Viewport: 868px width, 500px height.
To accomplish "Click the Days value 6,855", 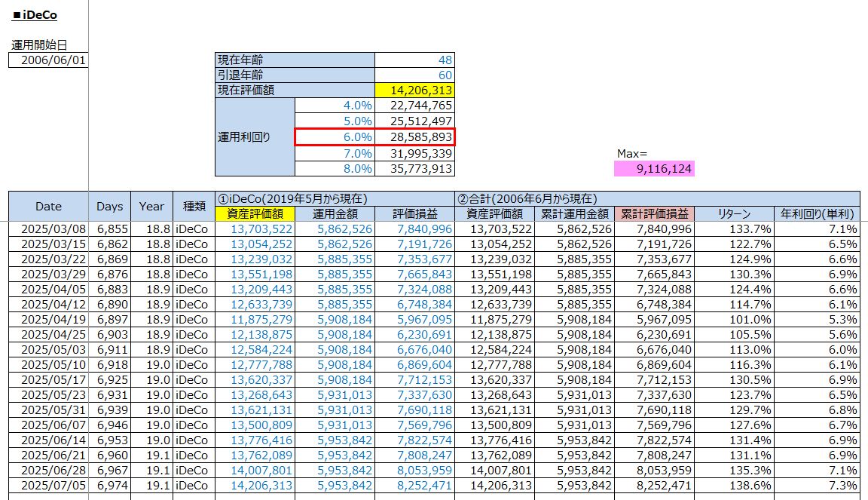I will (110, 229).
